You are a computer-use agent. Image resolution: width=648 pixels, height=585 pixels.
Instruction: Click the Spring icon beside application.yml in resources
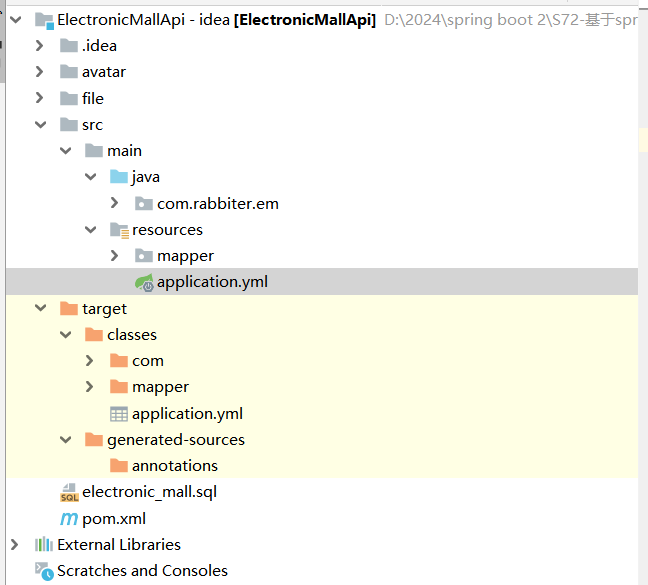(144, 282)
